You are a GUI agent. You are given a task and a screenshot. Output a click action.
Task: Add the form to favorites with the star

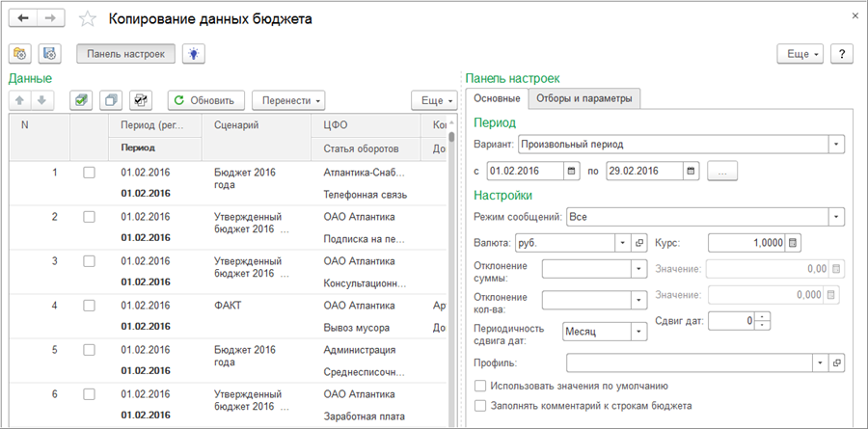(x=87, y=19)
